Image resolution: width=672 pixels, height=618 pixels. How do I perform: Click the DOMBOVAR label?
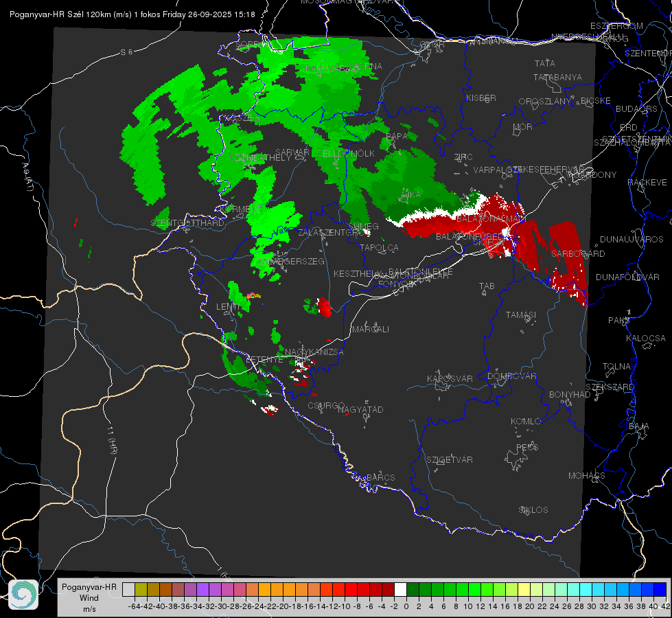click(x=511, y=376)
